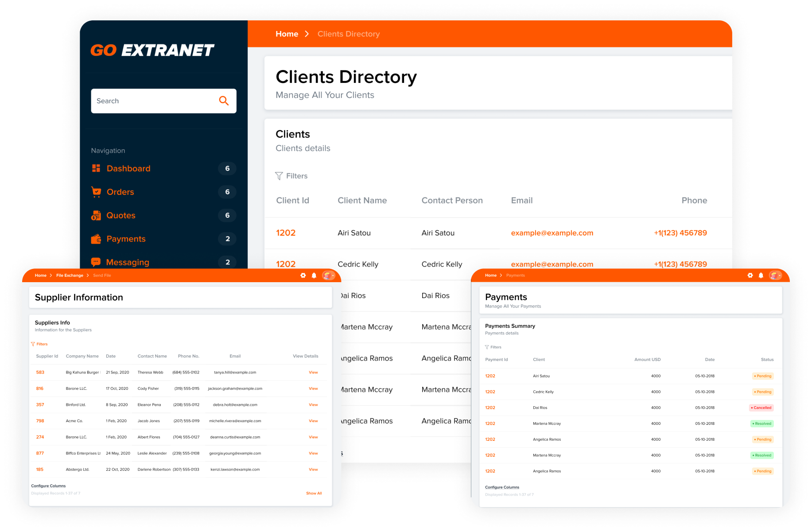Open Configure Columns under the Payments Summary table
812x532 pixels.
pos(502,487)
